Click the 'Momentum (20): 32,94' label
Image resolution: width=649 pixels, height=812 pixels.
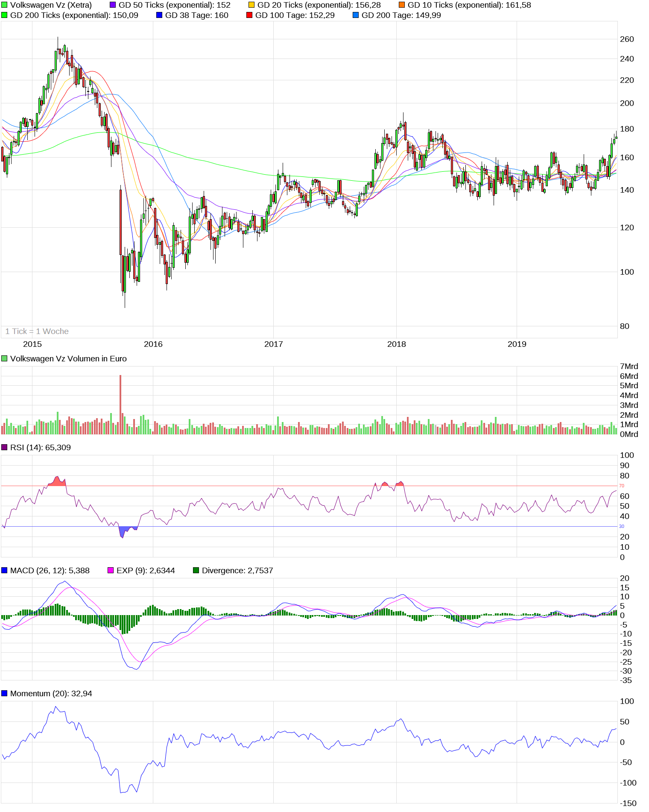click(x=51, y=694)
